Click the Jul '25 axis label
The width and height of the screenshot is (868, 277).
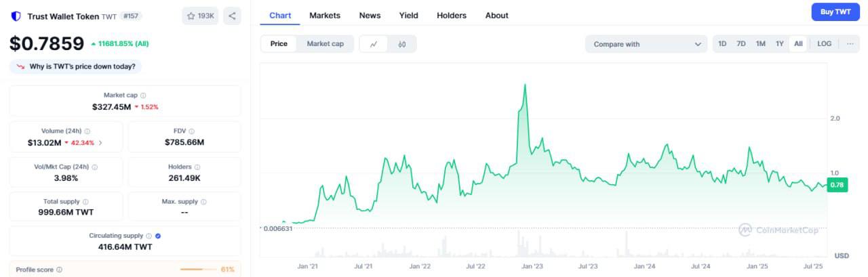[x=813, y=267]
